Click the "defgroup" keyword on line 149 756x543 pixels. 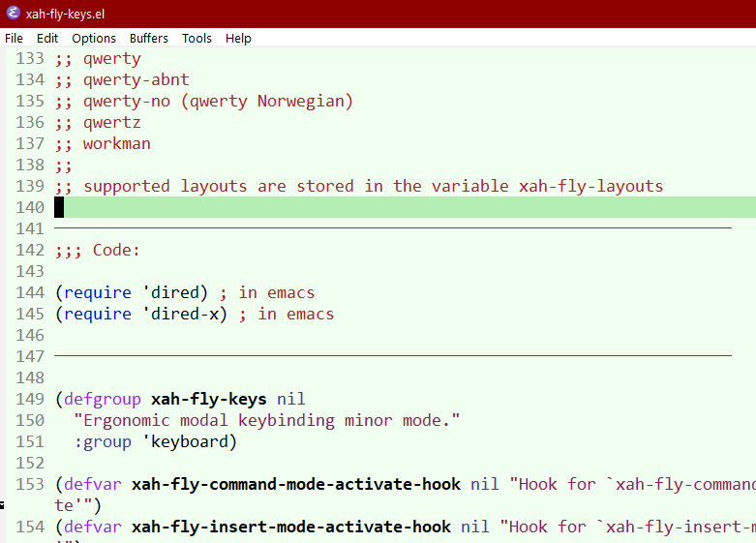coord(103,400)
